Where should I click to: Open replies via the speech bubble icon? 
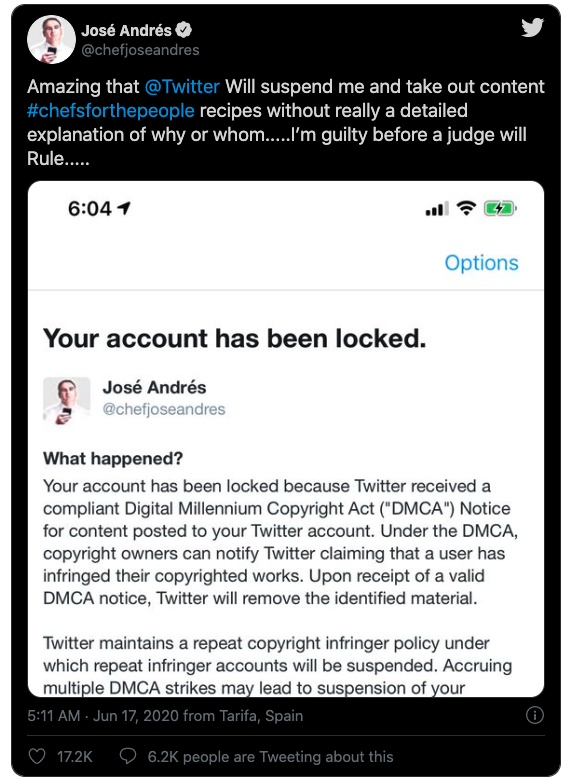tap(128, 757)
